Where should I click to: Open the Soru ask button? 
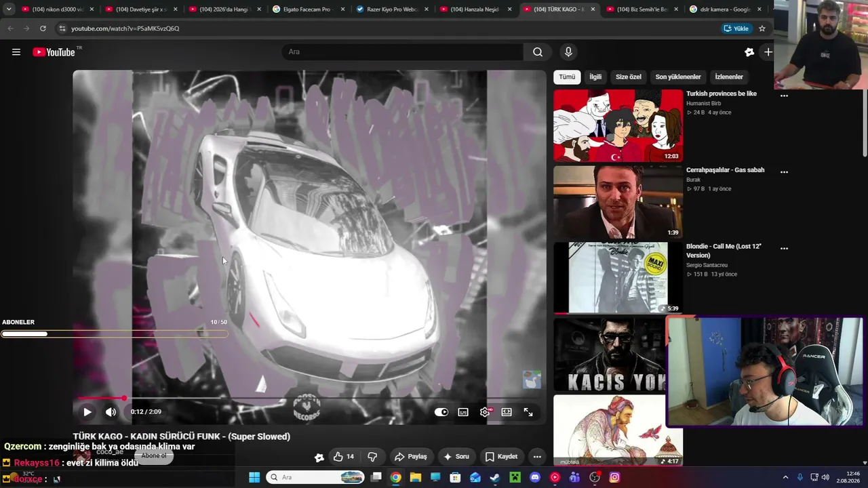pos(456,457)
